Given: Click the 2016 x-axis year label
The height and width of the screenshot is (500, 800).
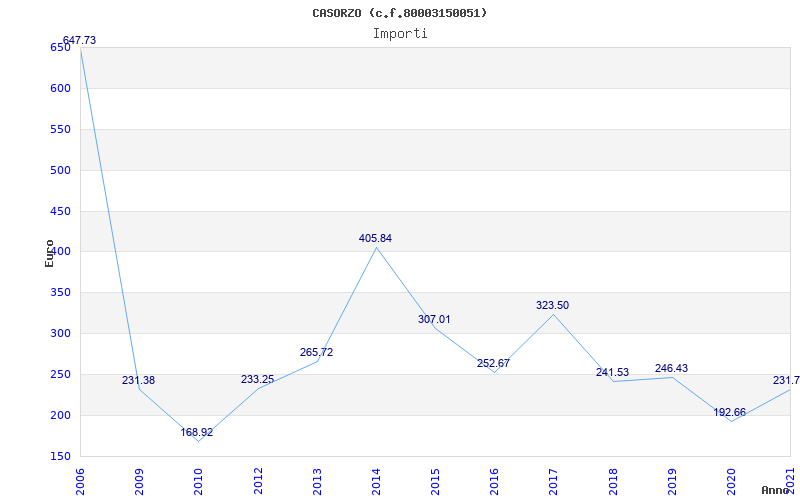Looking at the screenshot, I should (494, 481).
